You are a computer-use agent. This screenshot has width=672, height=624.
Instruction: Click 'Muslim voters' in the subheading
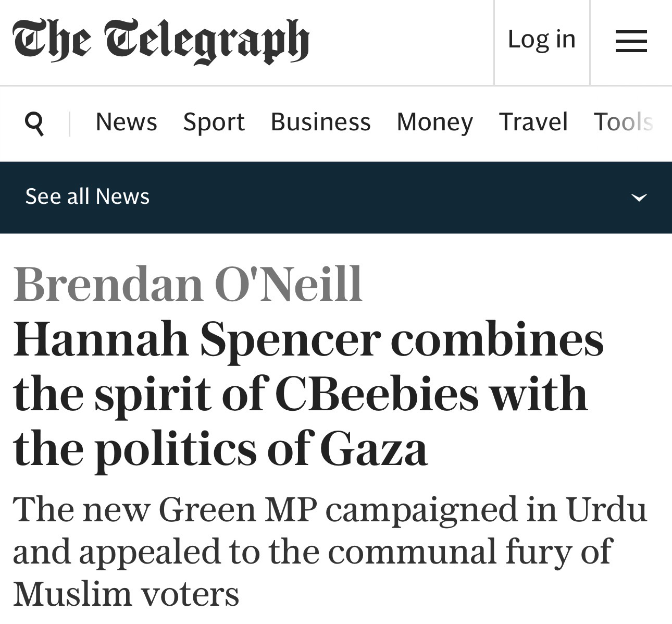126,594
